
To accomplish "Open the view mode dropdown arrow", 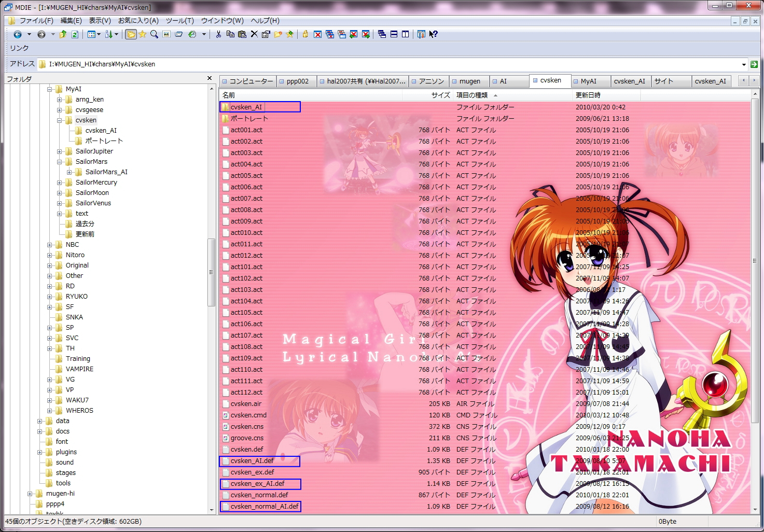I will [x=99, y=34].
